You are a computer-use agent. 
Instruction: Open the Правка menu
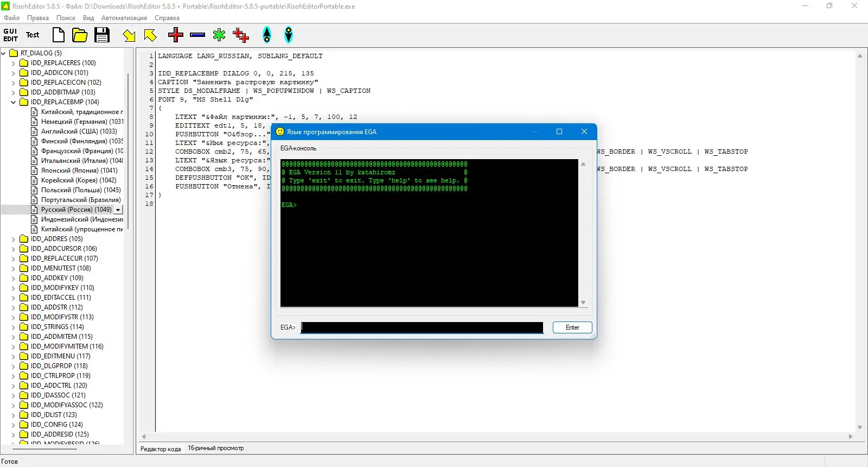(x=38, y=18)
